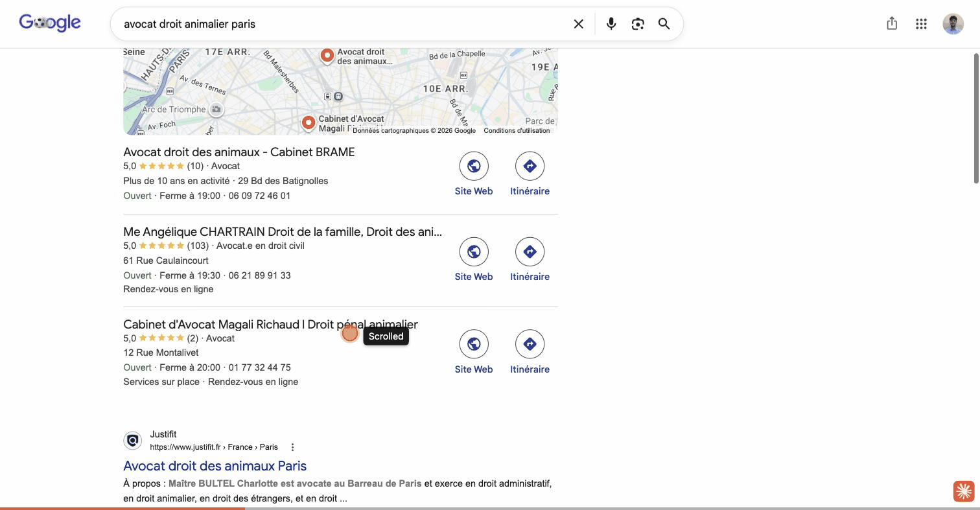Open Site Web for Cabinet Magali Richaud
Viewport: 980px width, 510px height.
(x=474, y=353)
